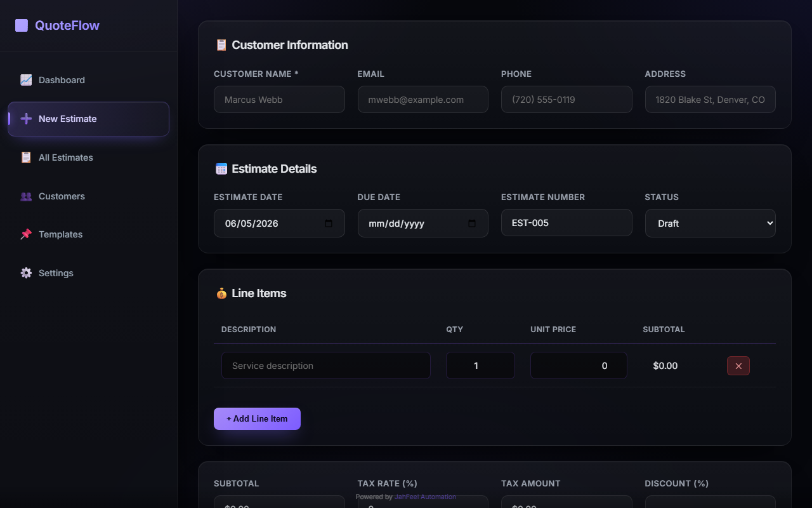Screen dimensions: 812x508
Task: Click the Unit Price field showing 0
Action: point(579,366)
